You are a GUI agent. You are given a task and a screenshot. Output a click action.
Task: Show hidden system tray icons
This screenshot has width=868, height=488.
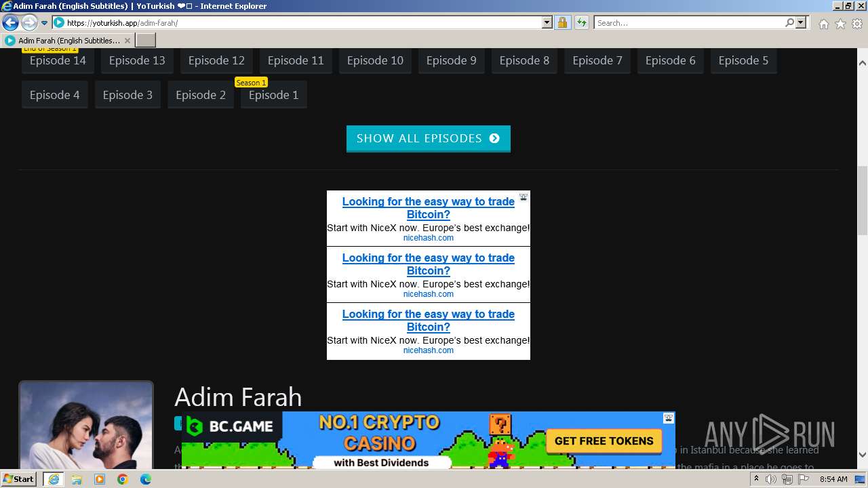click(x=756, y=479)
